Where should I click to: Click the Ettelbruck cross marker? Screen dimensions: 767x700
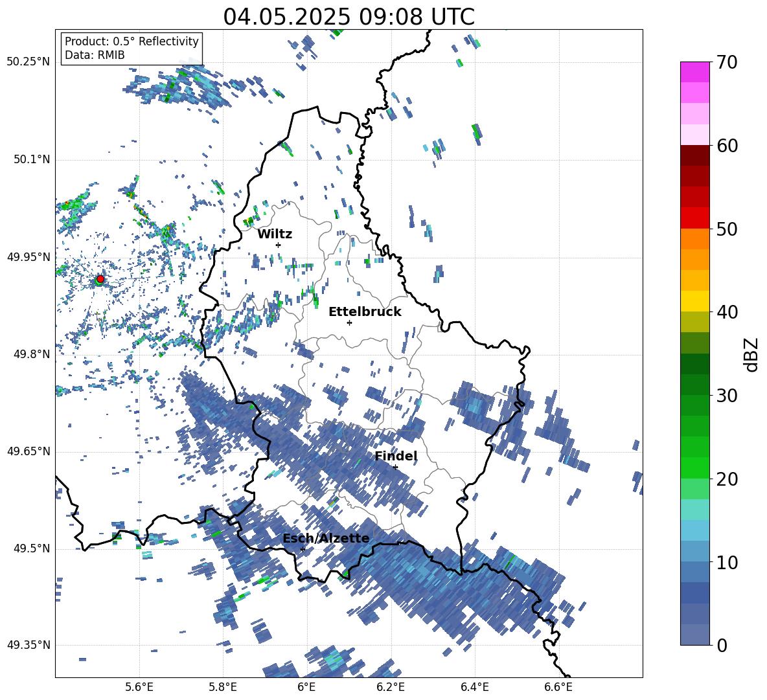point(349,322)
